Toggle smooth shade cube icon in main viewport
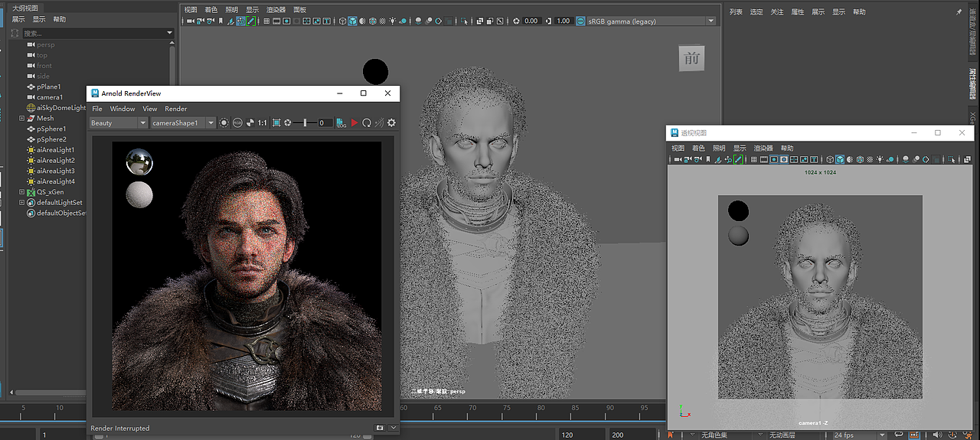 [353, 21]
